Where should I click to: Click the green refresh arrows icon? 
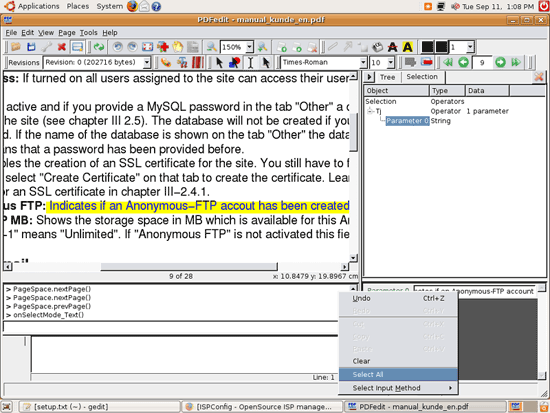99,47
